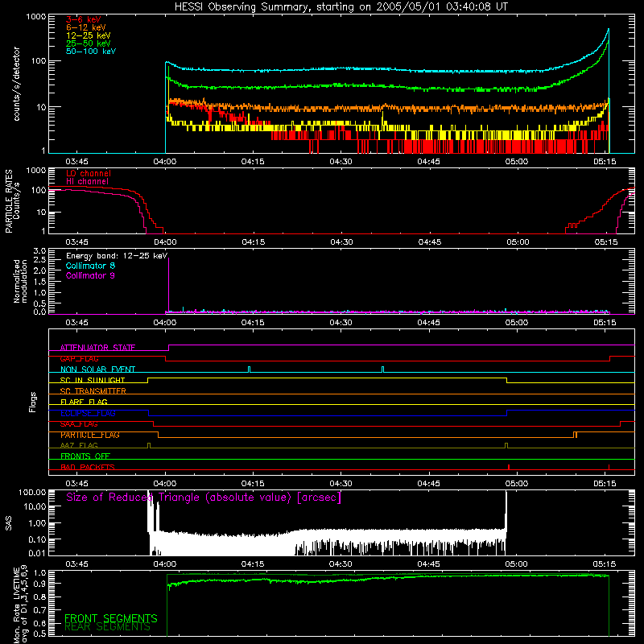Screen dimensions: 644x644
Task: Click the Energy band: 12-25 keV label
Action: [117, 256]
